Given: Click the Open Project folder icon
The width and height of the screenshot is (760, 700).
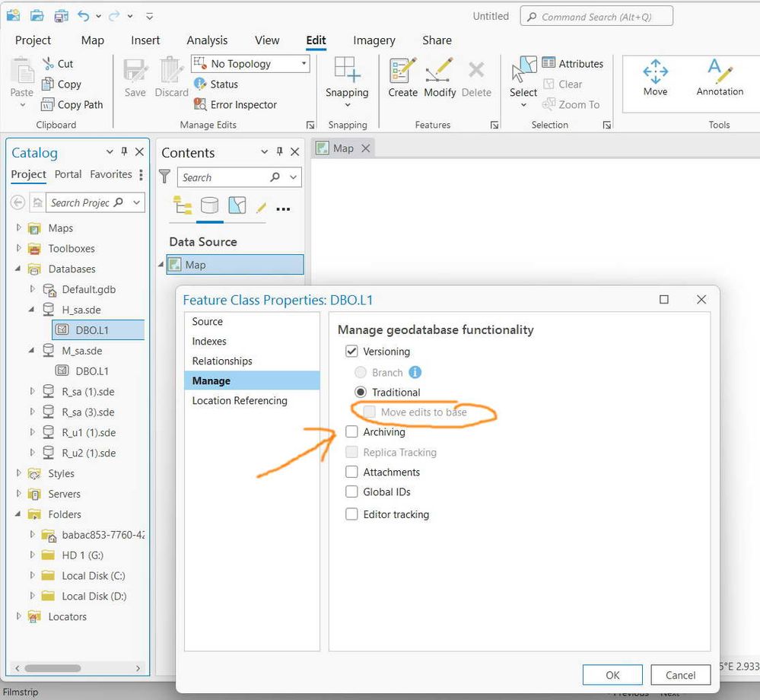Looking at the screenshot, I should pyautogui.click(x=37, y=15).
